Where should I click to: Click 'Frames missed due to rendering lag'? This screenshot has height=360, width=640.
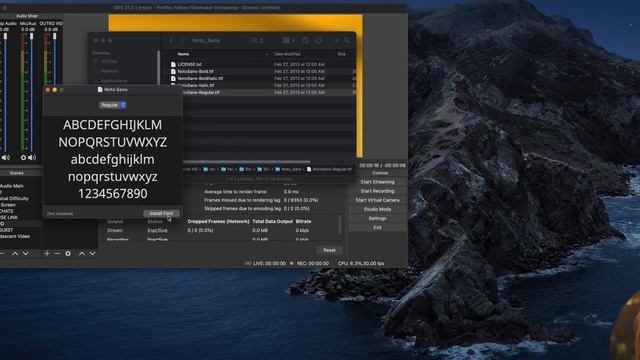[x=242, y=200]
